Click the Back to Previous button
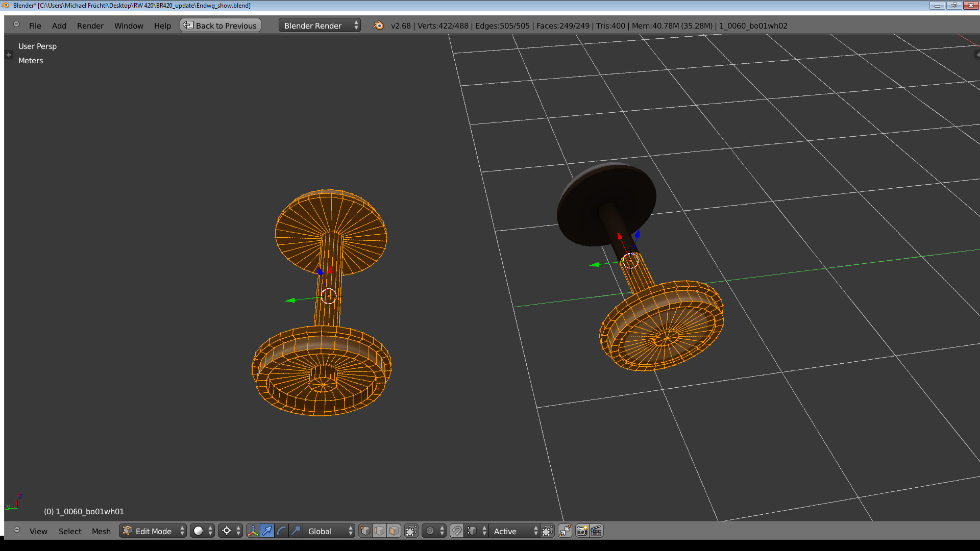 [x=220, y=26]
